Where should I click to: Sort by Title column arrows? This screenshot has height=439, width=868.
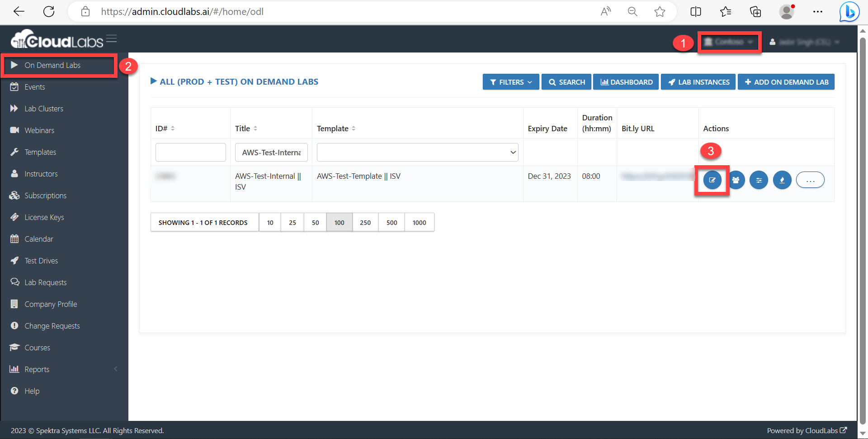coord(255,129)
